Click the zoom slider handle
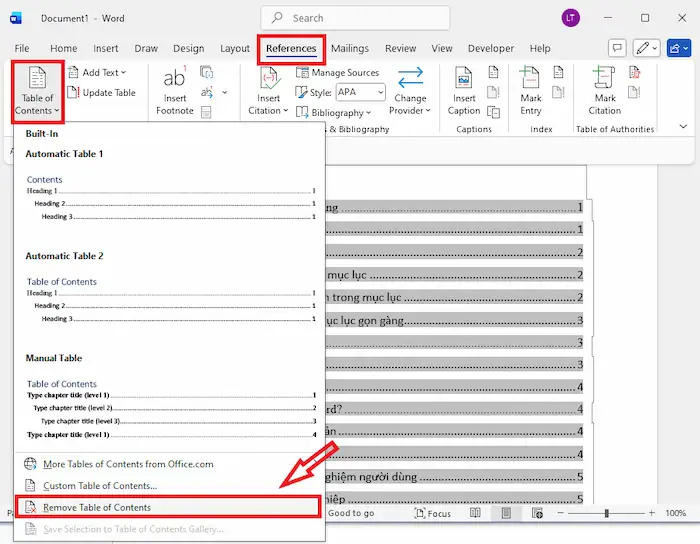The width and height of the screenshot is (700, 544). tap(606, 513)
